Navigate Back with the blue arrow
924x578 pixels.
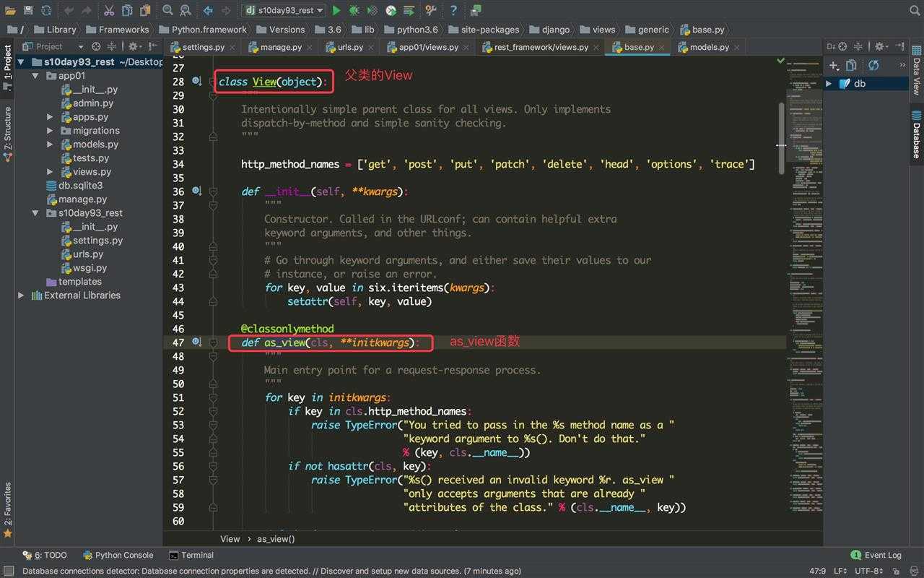coord(208,10)
